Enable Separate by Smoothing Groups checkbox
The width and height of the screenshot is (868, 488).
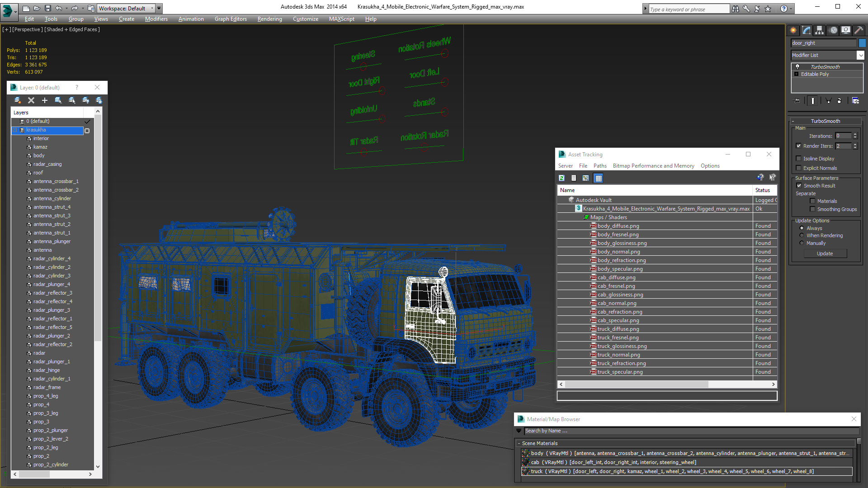(812, 209)
